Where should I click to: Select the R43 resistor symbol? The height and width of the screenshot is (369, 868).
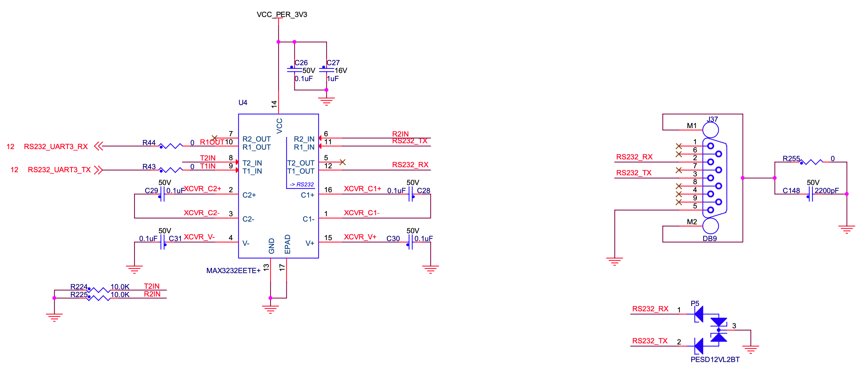point(171,170)
